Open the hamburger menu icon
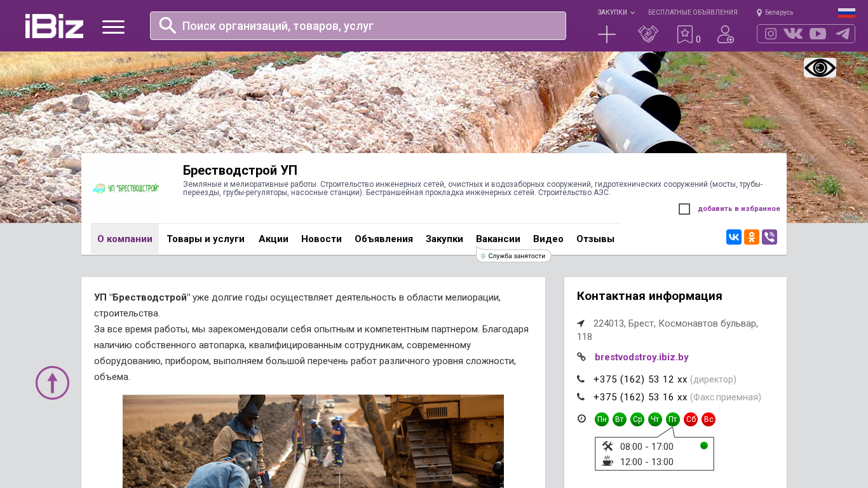Screen dimensions: 868x488 tap(113, 27)
